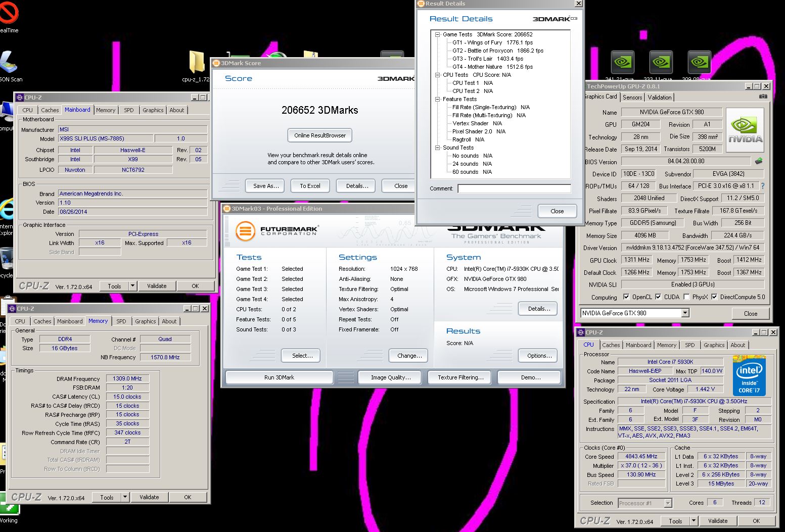Open Texture Filtering in 3DMark03
The image size is (785, 532).
click(x=460, y=377)
